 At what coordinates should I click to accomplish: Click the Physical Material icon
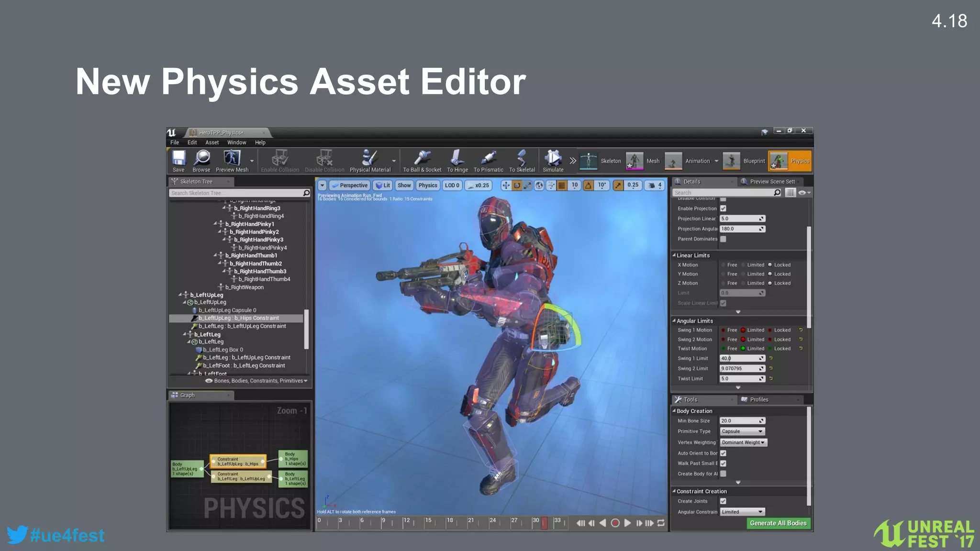click(370, 161)
